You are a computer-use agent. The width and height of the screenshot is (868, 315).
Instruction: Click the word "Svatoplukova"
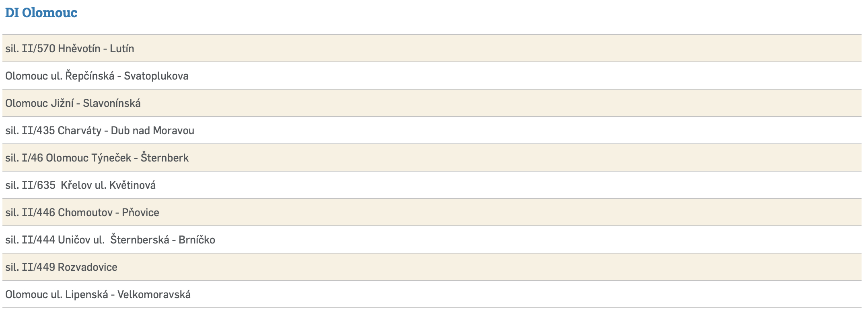point(156,76)
